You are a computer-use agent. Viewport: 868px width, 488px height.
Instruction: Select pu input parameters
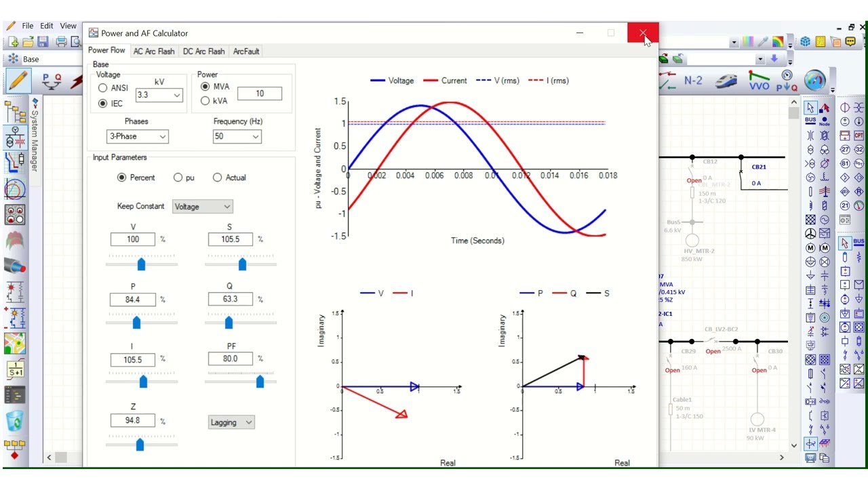pyautogui.click(x=178, y=178)
